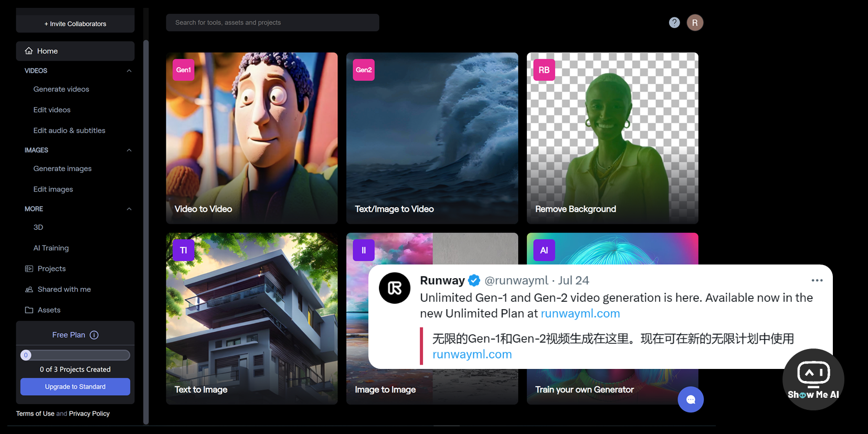Click the Gen2 badge on Text/Image to Video
The width and height of the screenshot is (868, 434).
point(364,70)
